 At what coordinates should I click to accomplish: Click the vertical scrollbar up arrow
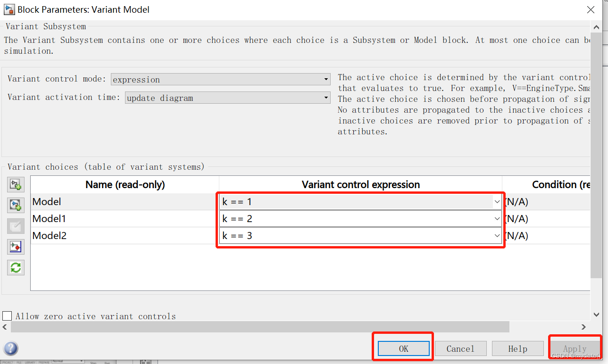tap(596, 27)
